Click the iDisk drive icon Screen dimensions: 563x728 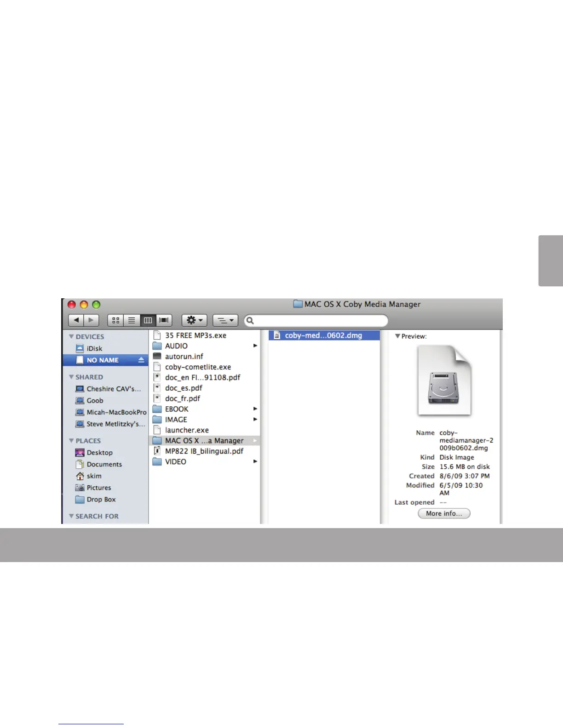(80, 348)
